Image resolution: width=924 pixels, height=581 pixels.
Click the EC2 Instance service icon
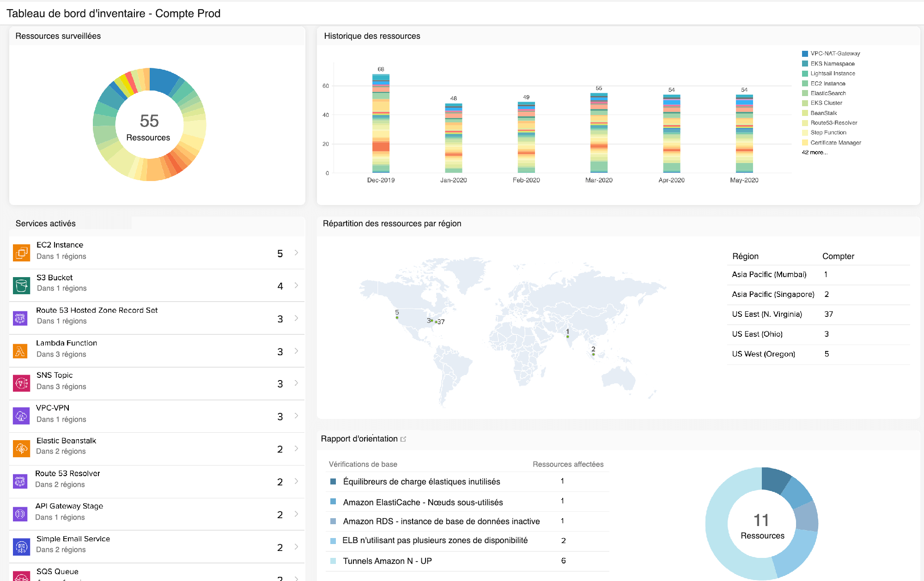point(21,253)
